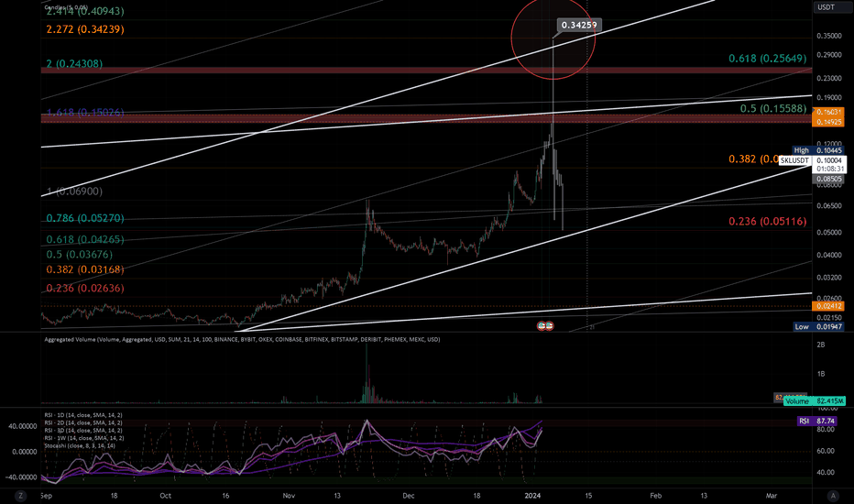Viewport: 854px width, 504px height.
Task: Click the 0.05000 price scale value
Action: (x=829, y=232)
